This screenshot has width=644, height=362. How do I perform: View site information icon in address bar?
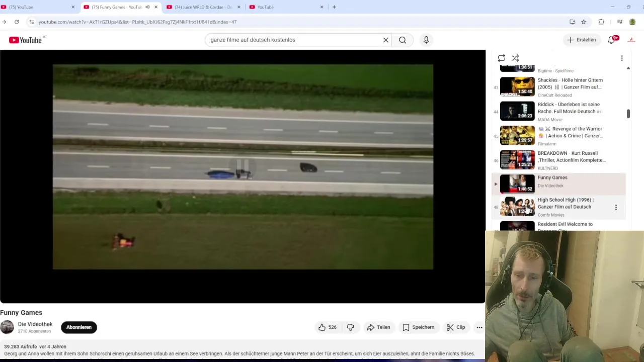click(31, 22)
